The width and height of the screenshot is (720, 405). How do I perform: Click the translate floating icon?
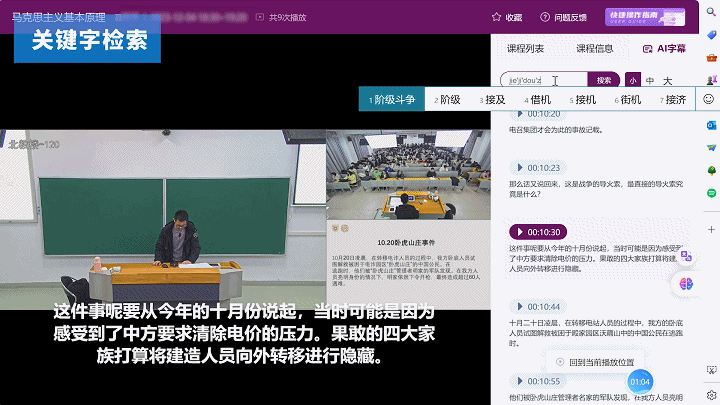[x=686, y=256]
